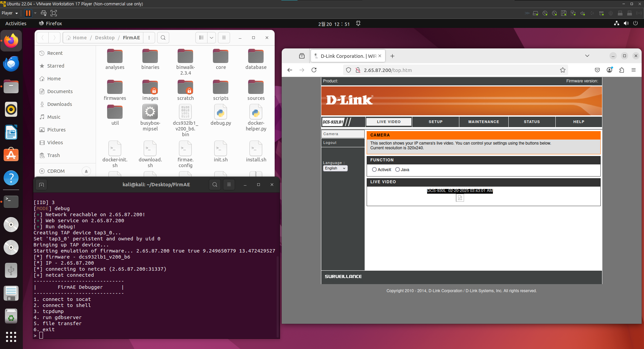The height and width of the screenshot is (349, 644).
Task: Show Applications grid in the dock
Action: coord(11,337)
